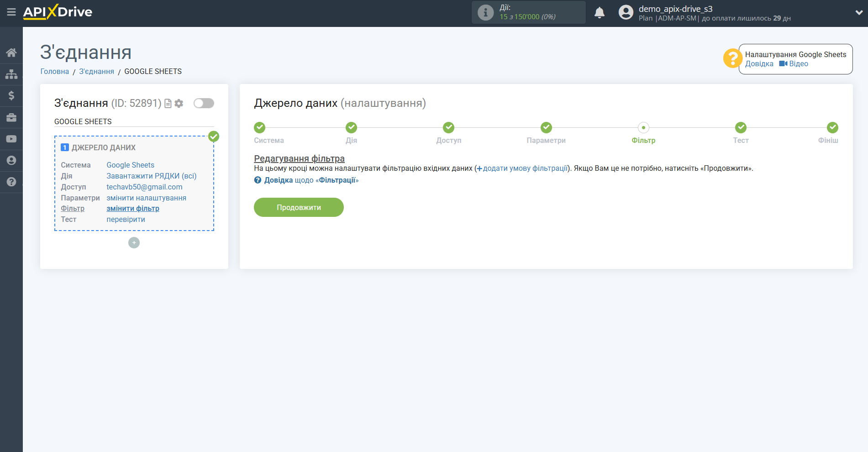The height and width of the screenshot is (452, 868).
Task: Open the 'змінити фільтр' link
Action: pos(132,208)
